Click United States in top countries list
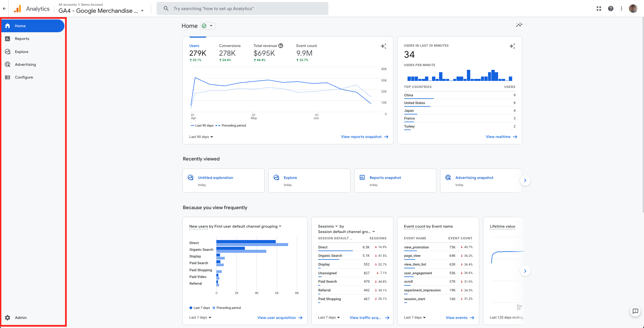Viewport: 644px width, 328px height. click(460, 103)
